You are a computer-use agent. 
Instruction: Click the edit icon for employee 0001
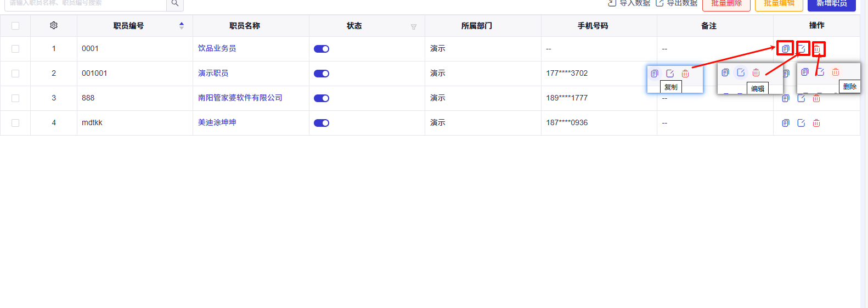click(x=802, y=49)
